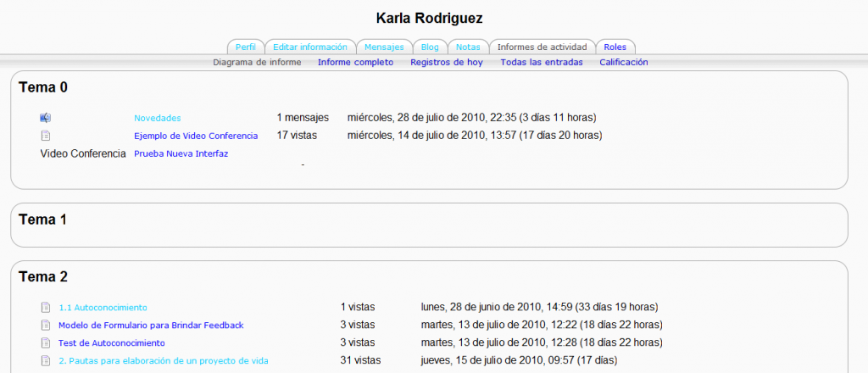Screen dimensions: 868x373
Task: Select the Informes de actividad tab
Action: coord(542,47)
